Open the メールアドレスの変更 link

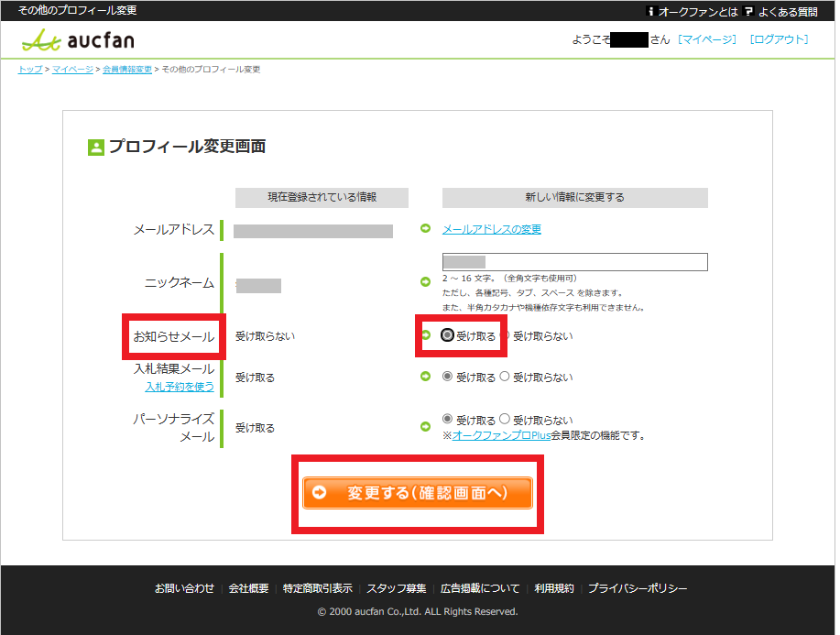491,229
